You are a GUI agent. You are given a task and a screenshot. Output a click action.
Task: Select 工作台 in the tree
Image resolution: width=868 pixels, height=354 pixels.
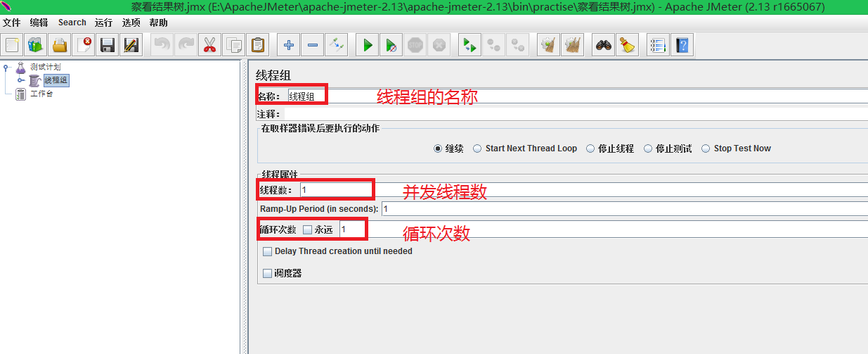pos(41,94)
